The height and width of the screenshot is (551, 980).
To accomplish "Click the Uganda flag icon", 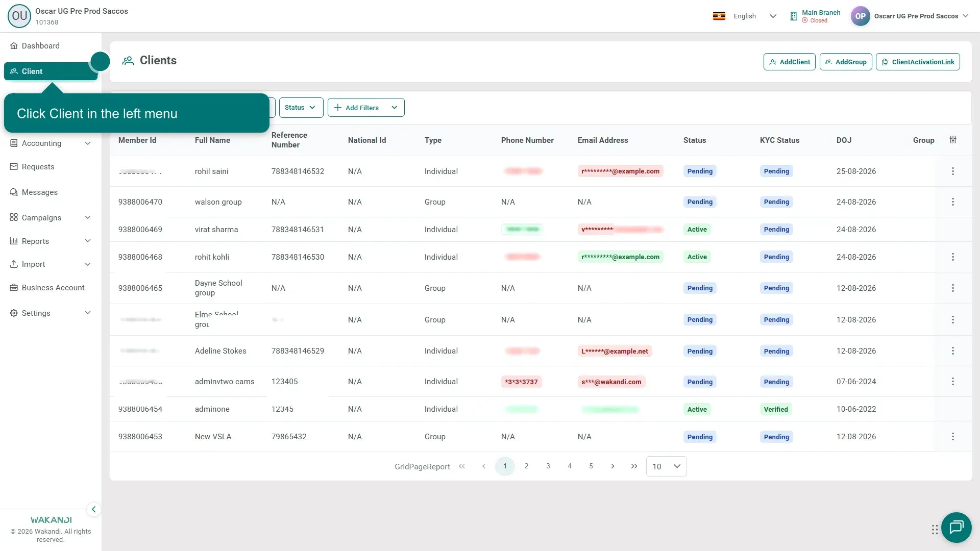I will [719, 16].
